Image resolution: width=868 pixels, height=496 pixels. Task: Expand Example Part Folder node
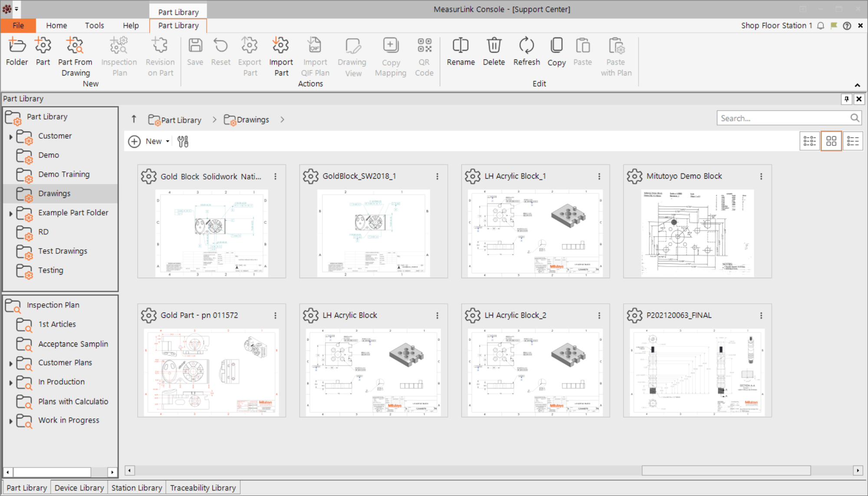pos(11,214)
